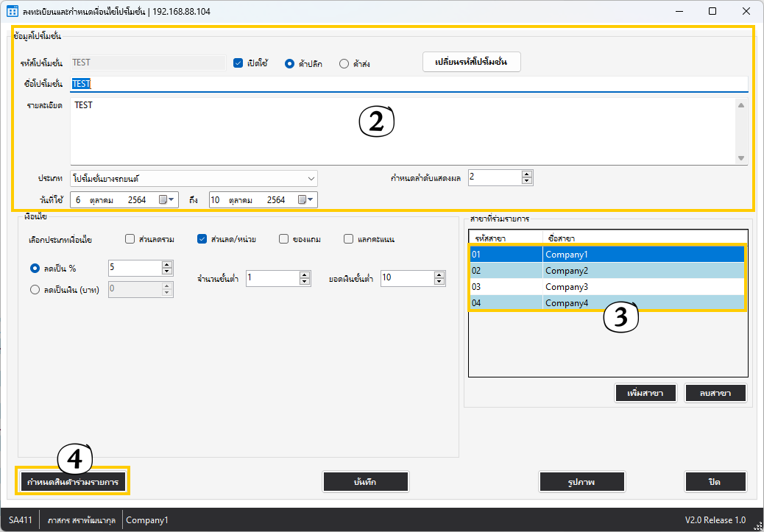
Task: Increase display order spinner value
Action: 526,174
